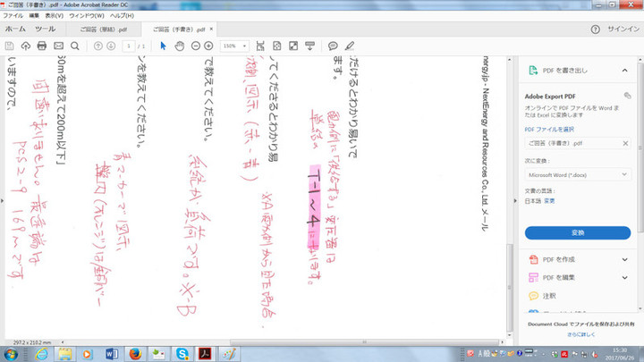Expand the PDFを作成 section

click(x=626, y=259)
